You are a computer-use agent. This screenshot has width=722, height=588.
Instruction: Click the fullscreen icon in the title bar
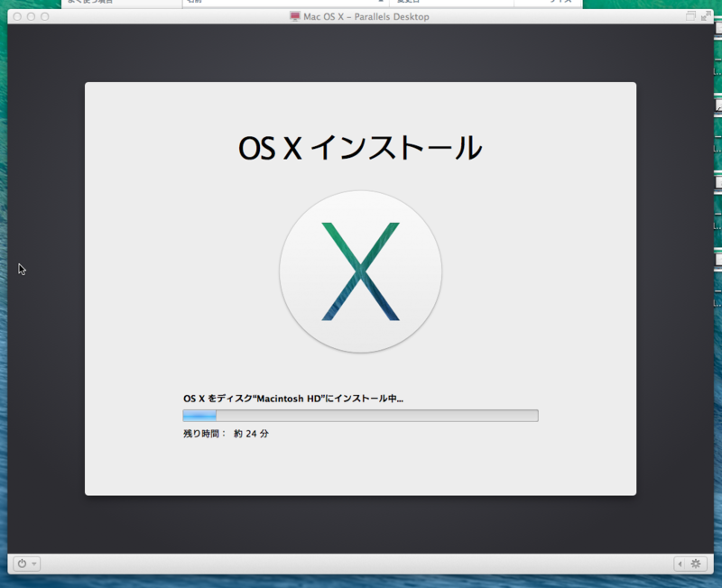coord(706,14)
